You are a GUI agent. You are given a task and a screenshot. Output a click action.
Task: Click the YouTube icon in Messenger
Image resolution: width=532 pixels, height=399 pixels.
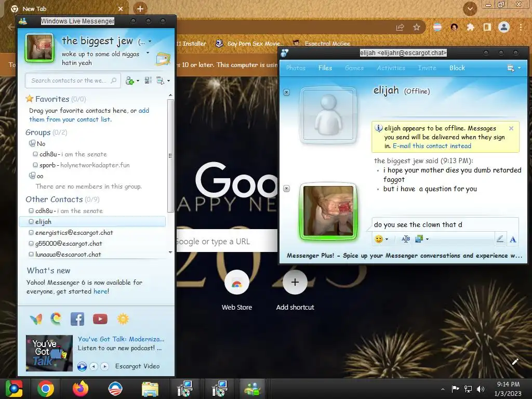(100, 319)
